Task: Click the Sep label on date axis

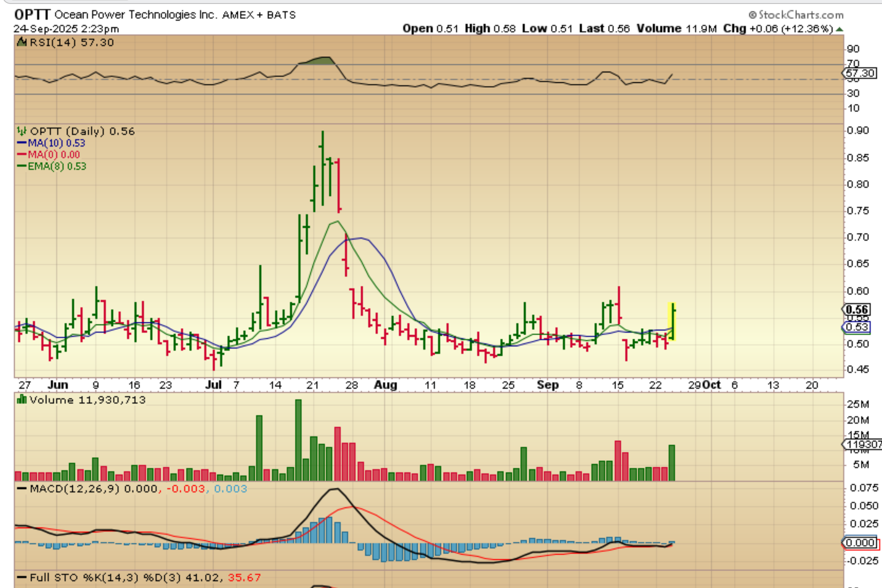Action: tap(547, 385)
